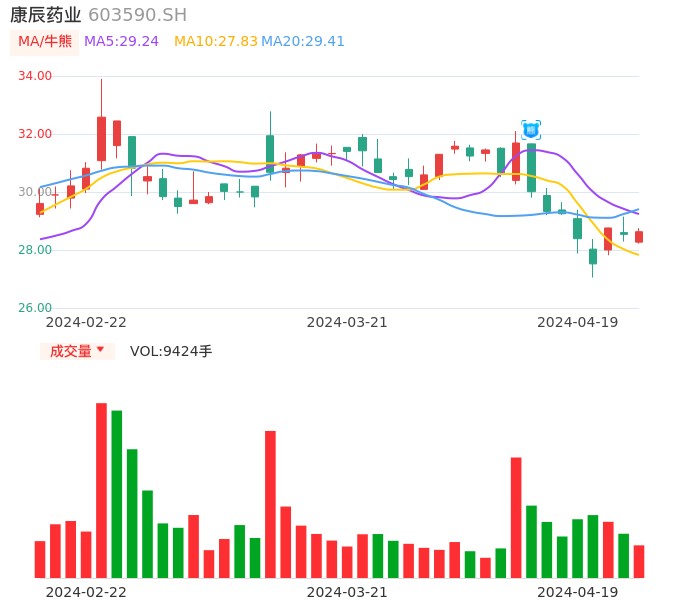Screen dimensions: 686x606
Task: Click the tallest green volume bar
Action: tap(117, 494)
